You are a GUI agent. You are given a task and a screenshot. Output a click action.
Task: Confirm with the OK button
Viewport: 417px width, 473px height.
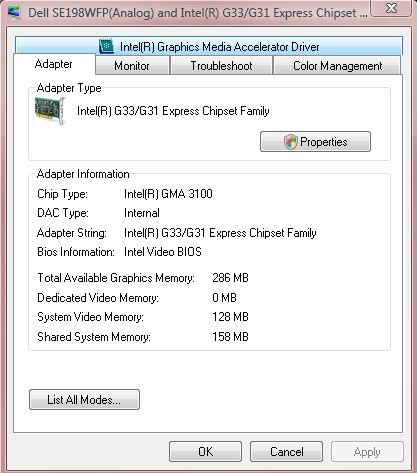(205, 452)
